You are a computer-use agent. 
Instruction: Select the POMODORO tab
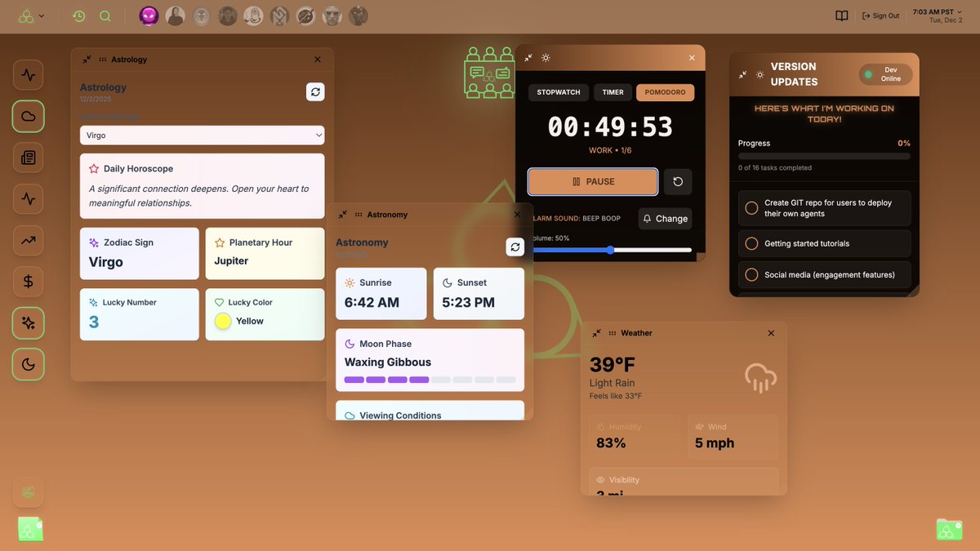point(666,92)
